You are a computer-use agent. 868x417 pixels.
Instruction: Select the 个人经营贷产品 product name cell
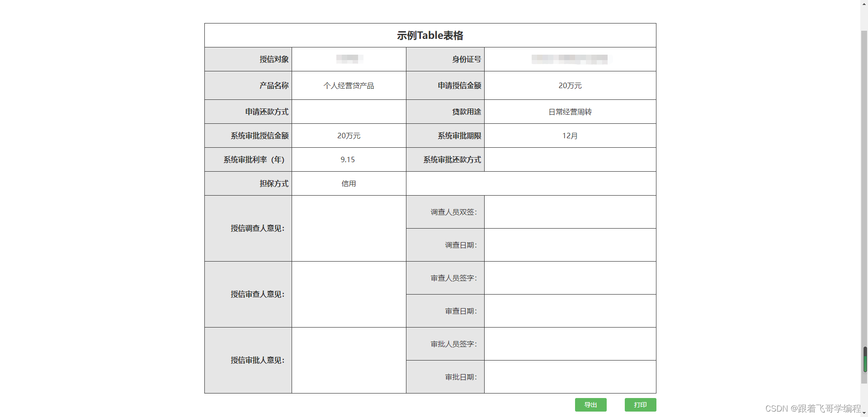click(349, 85)
